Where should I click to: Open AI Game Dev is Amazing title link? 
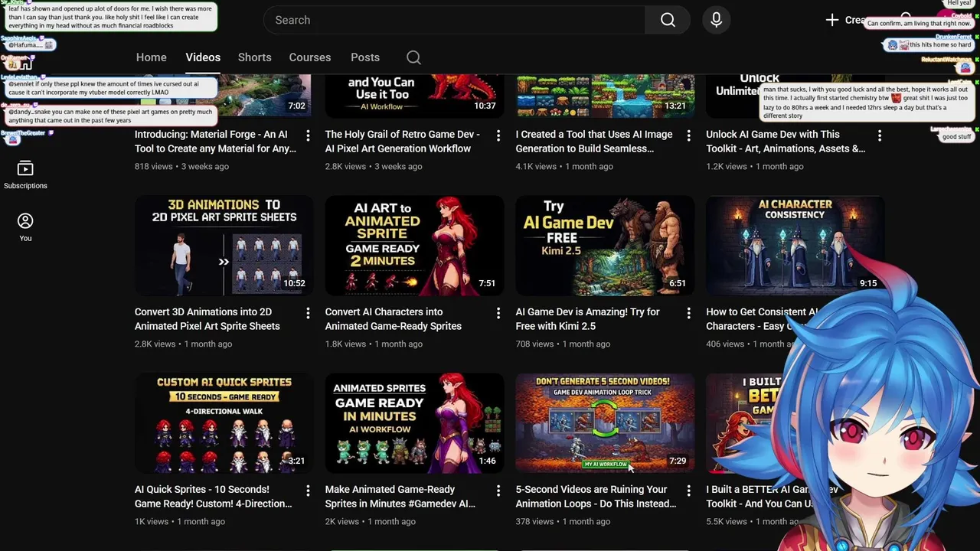(x=587, y=319)
